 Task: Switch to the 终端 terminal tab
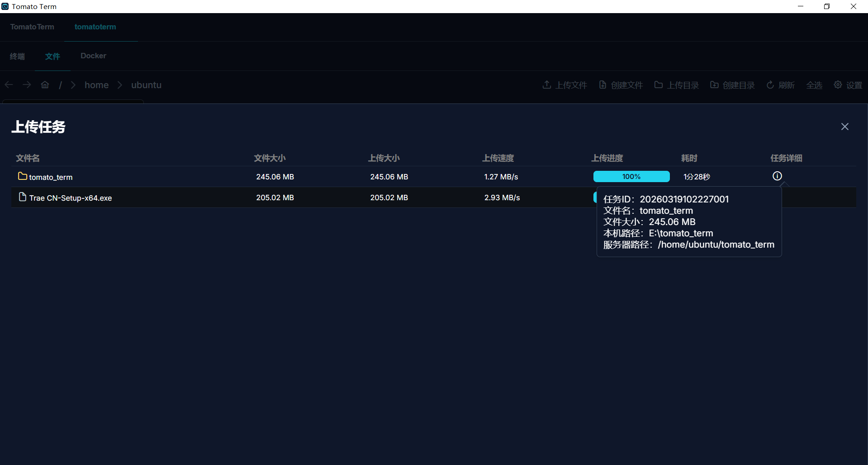(17, 56)
